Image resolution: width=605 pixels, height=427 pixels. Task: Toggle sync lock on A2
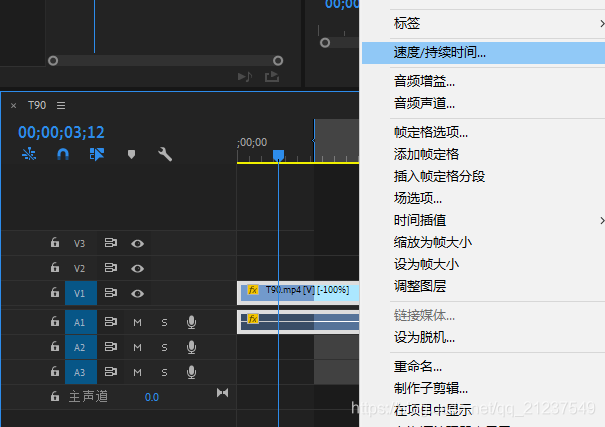pyautogui.click(x=111, y=346)
